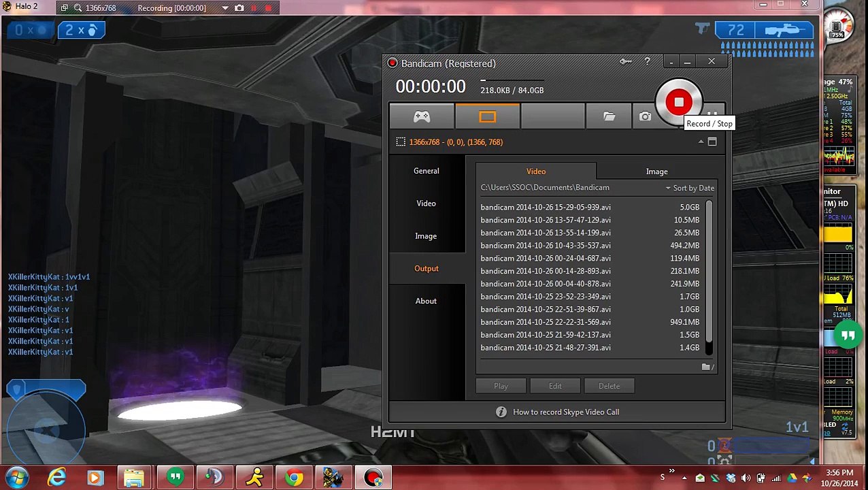
Task: Select file bandicam 2014-10-25 23-52-23-349.avi
Action: point(590,297)
